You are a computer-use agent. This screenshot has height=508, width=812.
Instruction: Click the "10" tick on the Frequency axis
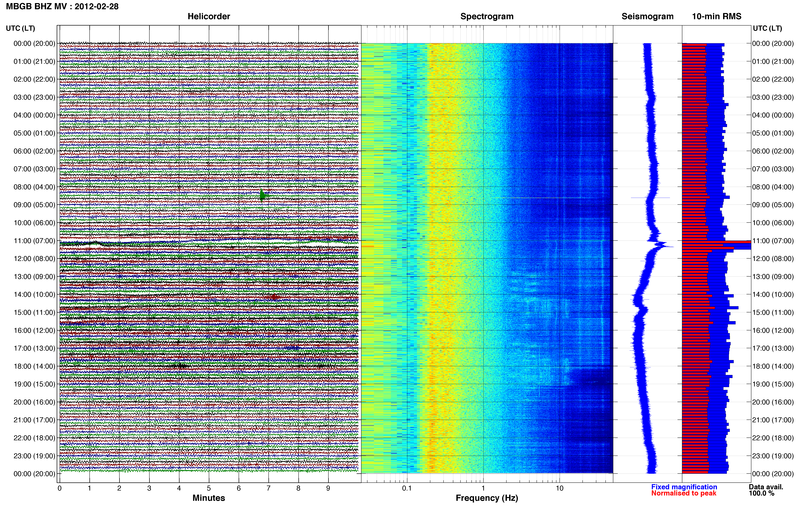(559, 488)
